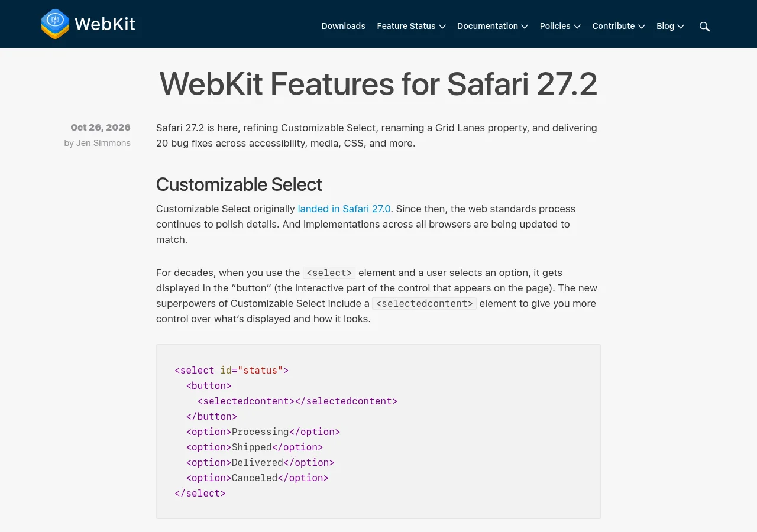757x532 pixels.
Task: Click the WebKit site title text
Action: click(x=105, y=24)
